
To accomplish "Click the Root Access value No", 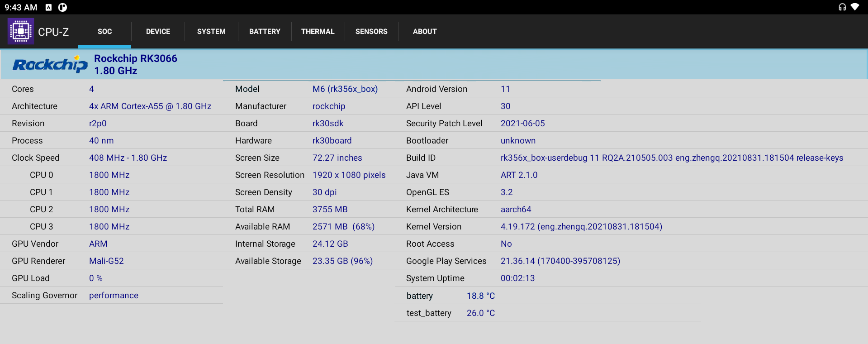I will pyautogui.click(x=506, y=244).
